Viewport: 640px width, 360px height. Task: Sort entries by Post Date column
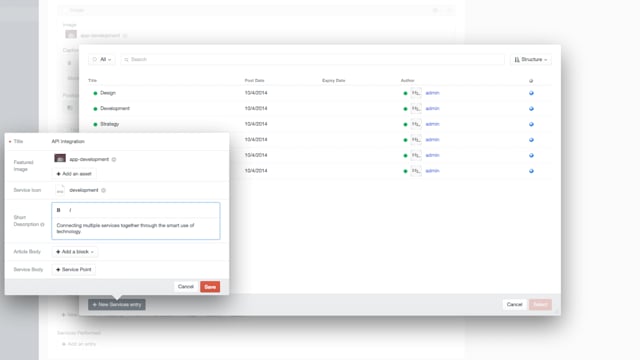coord(254,80)
